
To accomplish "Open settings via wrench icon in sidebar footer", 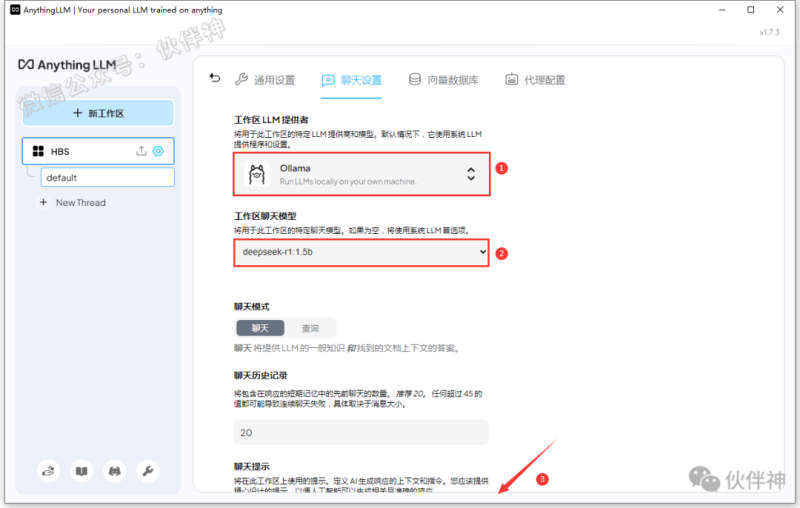I will pos(147,470).
